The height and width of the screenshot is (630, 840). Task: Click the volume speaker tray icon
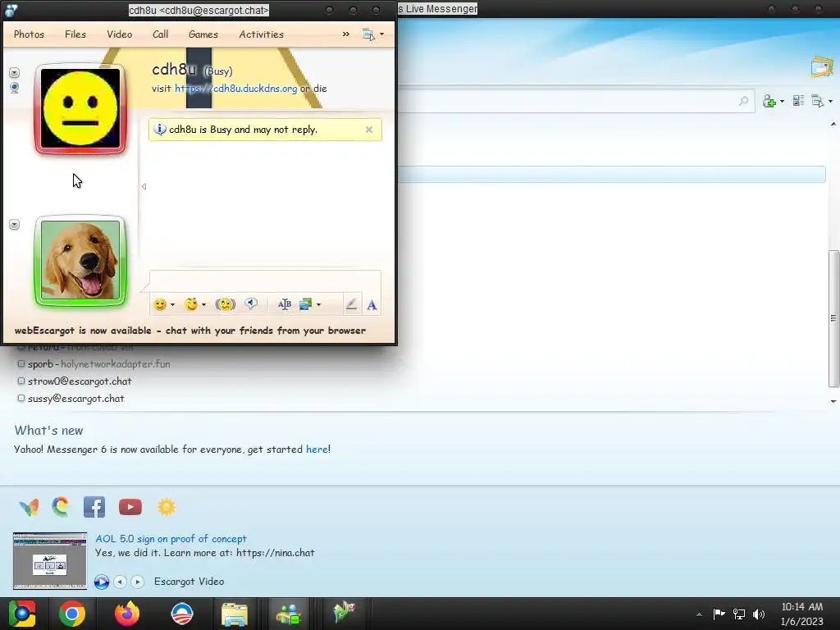click(x=759, y=614)
